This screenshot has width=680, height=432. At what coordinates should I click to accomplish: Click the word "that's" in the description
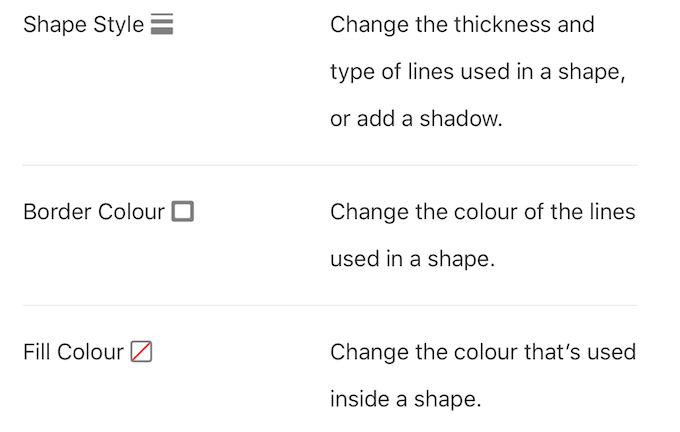tap(549, 352)
